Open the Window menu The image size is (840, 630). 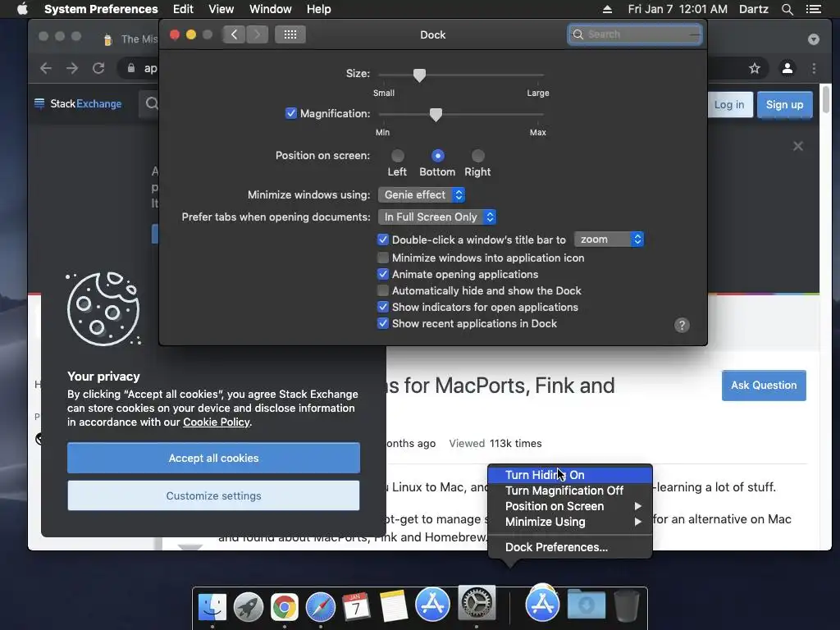(x=271, y=9)
